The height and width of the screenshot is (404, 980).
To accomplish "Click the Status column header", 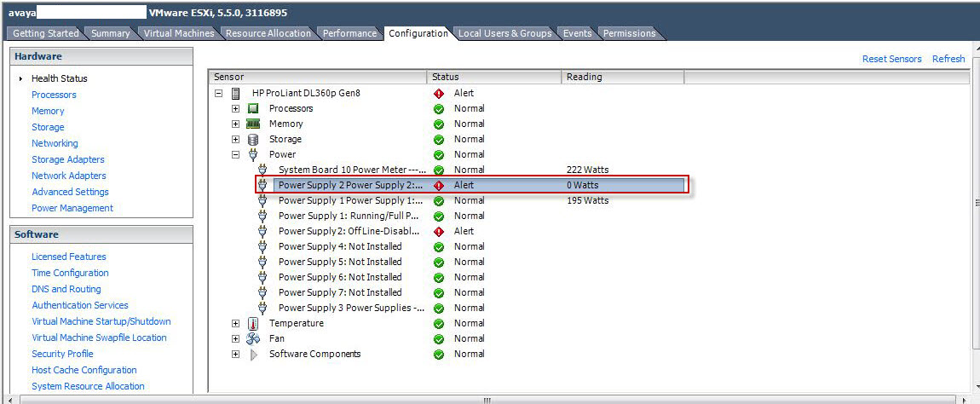I will pyautogui.click(x=494, y=77).
